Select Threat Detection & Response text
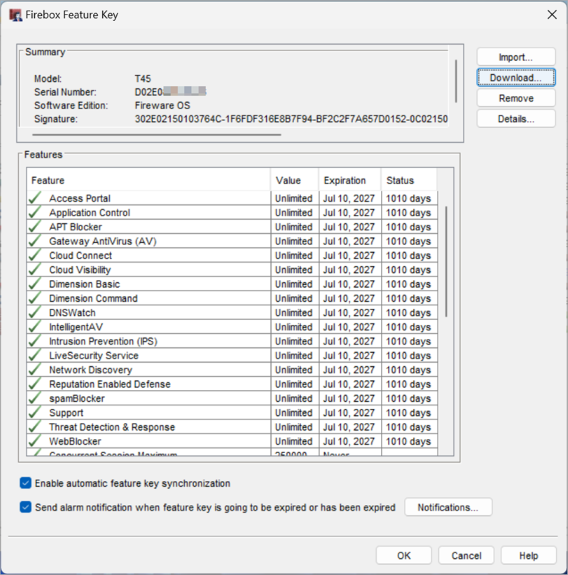 (112, 427)
